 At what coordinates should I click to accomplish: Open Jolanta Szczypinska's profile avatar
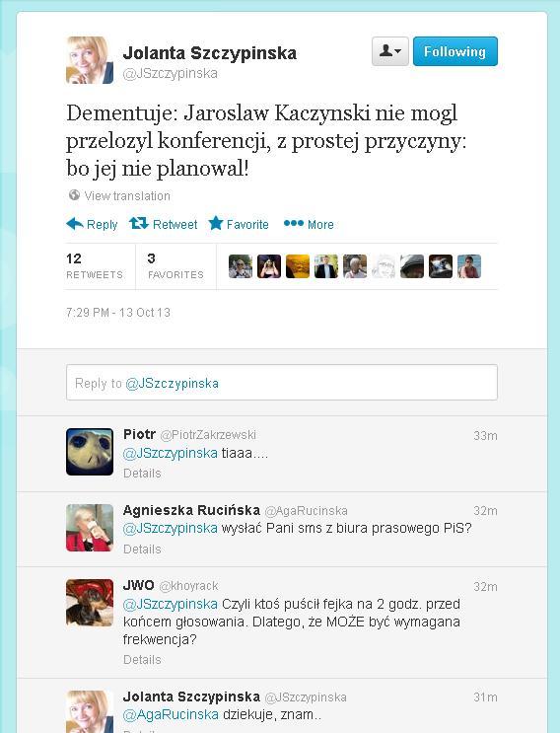(90, 60)
